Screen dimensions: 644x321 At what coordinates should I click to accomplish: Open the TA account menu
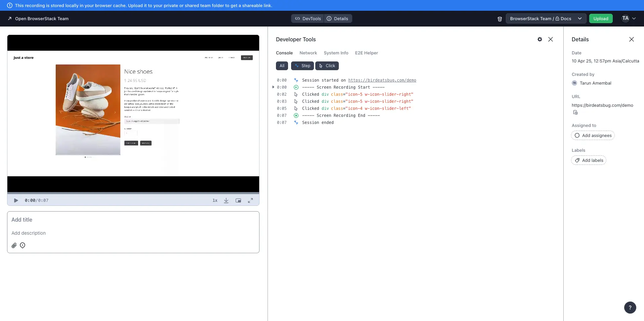tap(628, 18)
